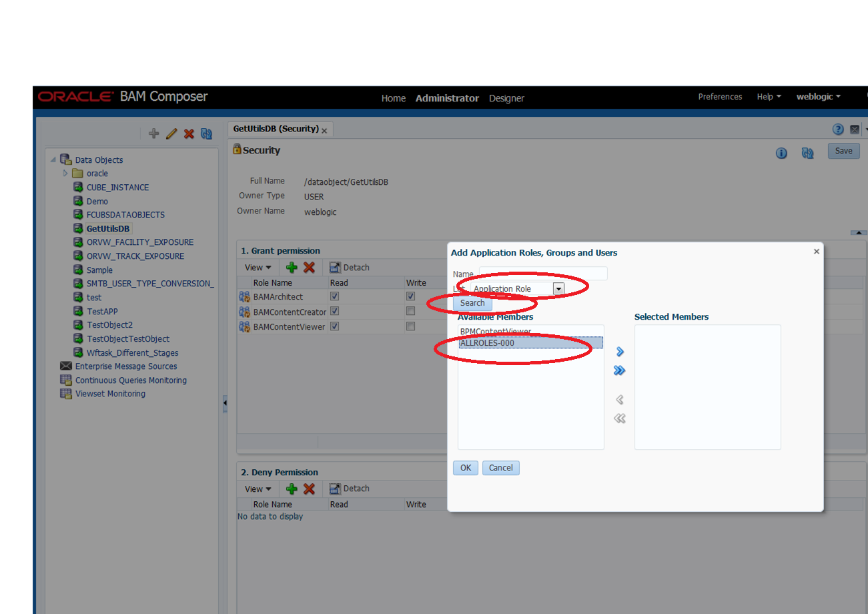Move all members right with double arrow
The image size is (868, 614).
click(620, 370)
